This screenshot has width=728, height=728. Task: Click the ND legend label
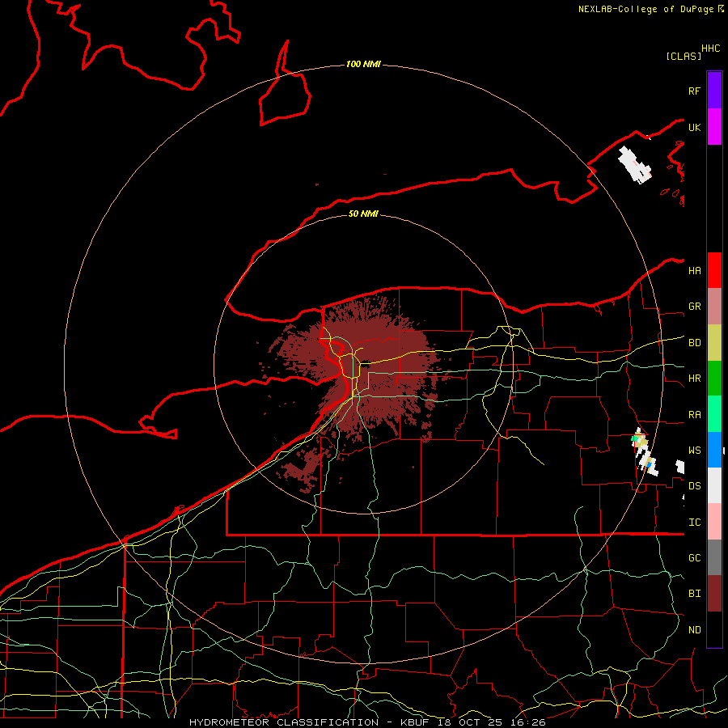click(x=694, y=630)
